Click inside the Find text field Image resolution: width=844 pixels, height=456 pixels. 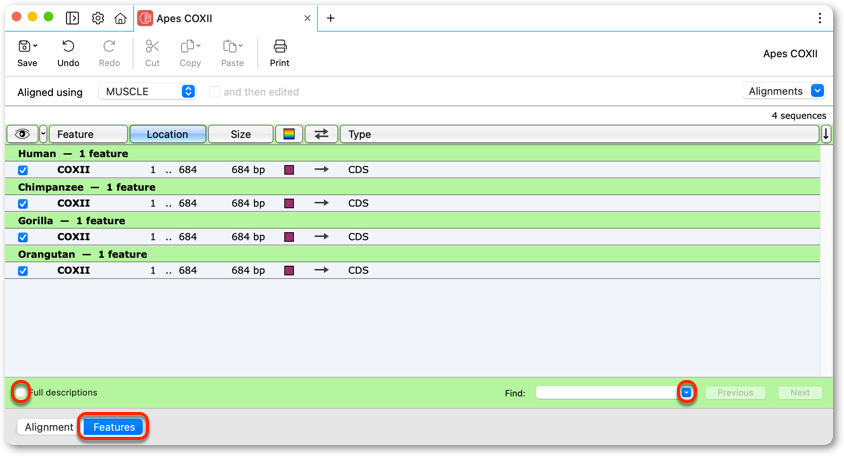(607, 392)
